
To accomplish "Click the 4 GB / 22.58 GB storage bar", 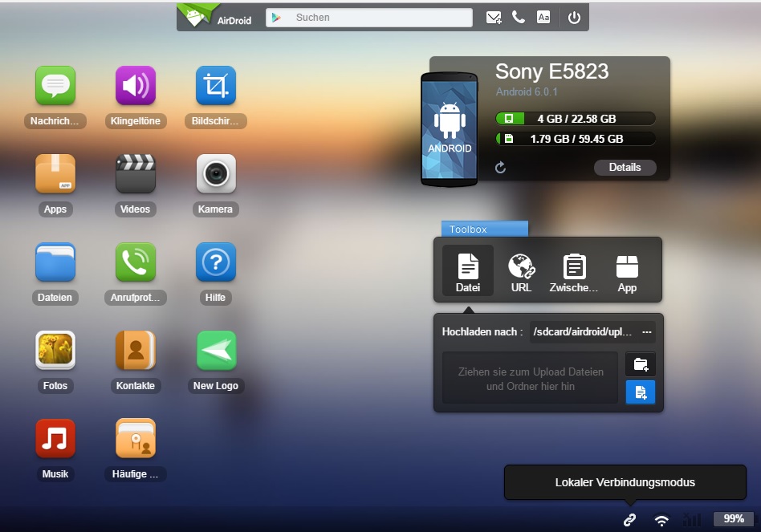I will pyautogui.click(x=576, y=119).
